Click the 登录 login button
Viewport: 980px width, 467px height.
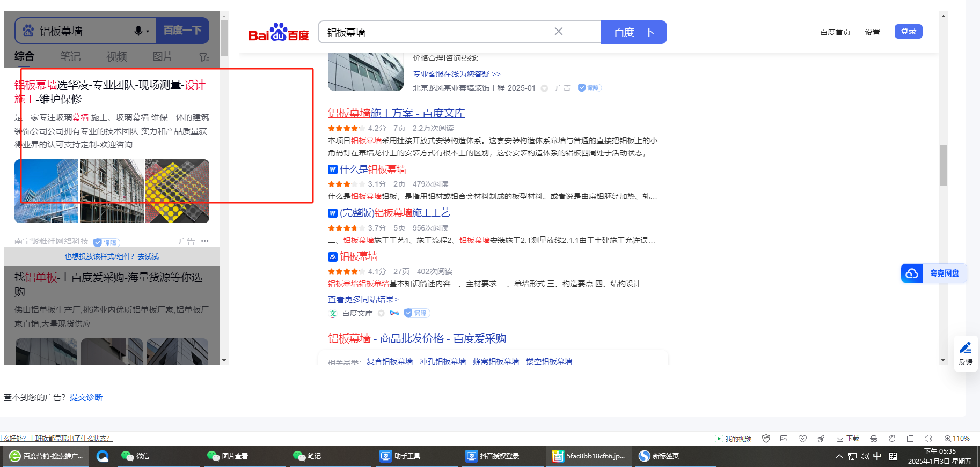pos(908,32)
